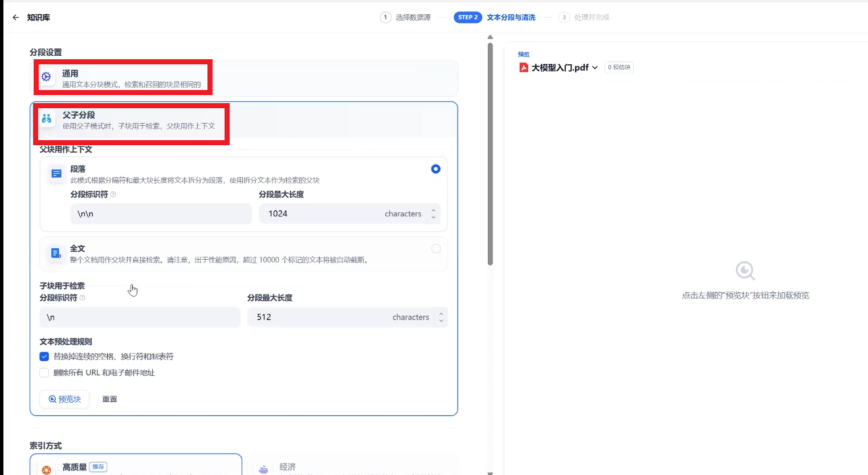Select the 段落 radio button
This screenshot has height=475, width=868.
[436, 169]
